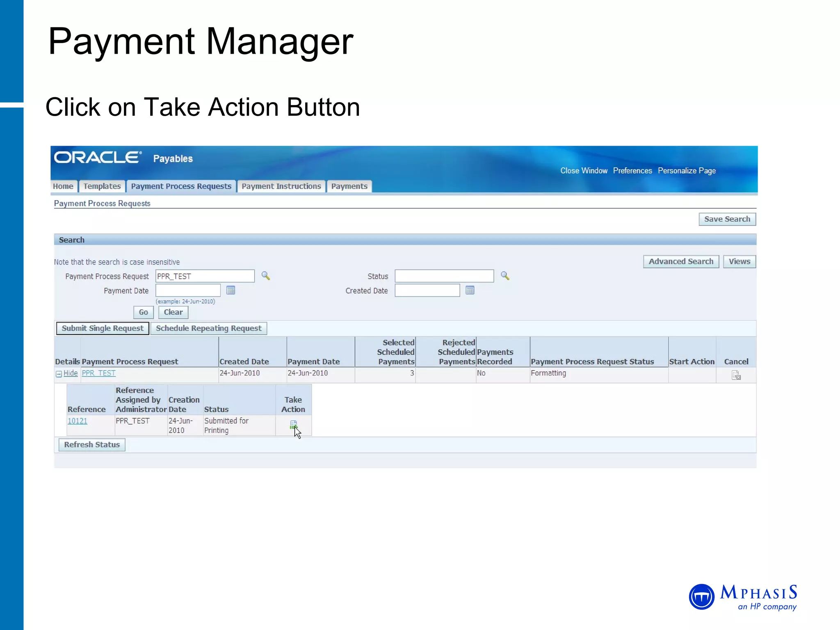Open the PPR_TEST request link
This screenshot has height=630, width=840.
98,373
